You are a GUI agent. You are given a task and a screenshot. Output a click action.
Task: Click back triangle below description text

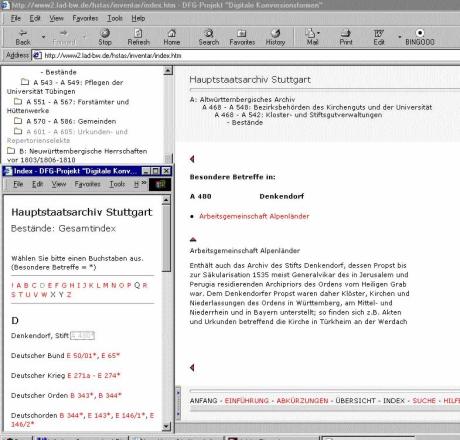(192, 367)
